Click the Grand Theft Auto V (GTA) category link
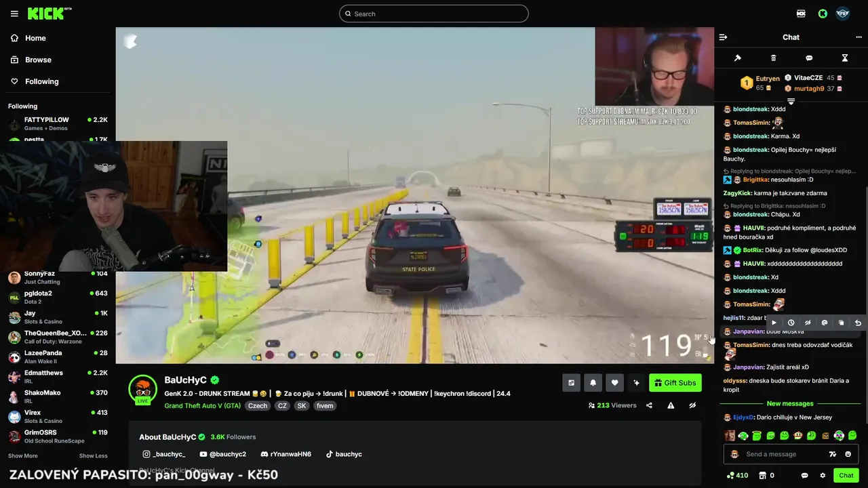Image resolution: width=868 pixels, height=488 pixels. tap(202, 405)
